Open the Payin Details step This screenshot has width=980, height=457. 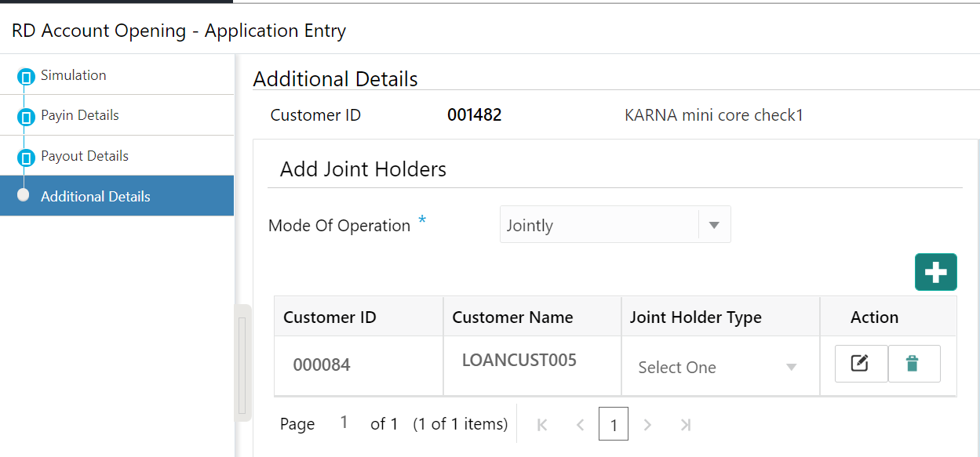click(x=117, y=115)
